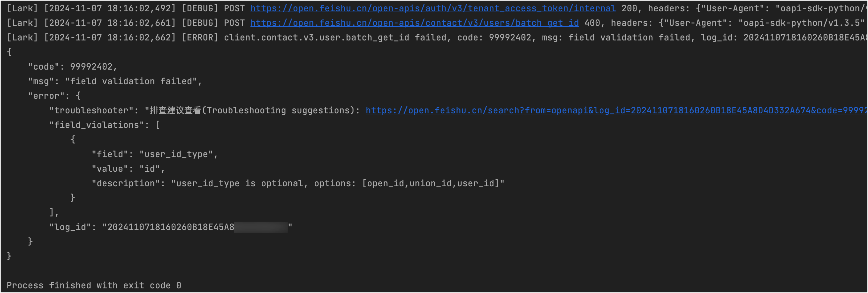Click the 200 status code after the token URL
This screenshot has height=293, width=868.
click(629, 8)
